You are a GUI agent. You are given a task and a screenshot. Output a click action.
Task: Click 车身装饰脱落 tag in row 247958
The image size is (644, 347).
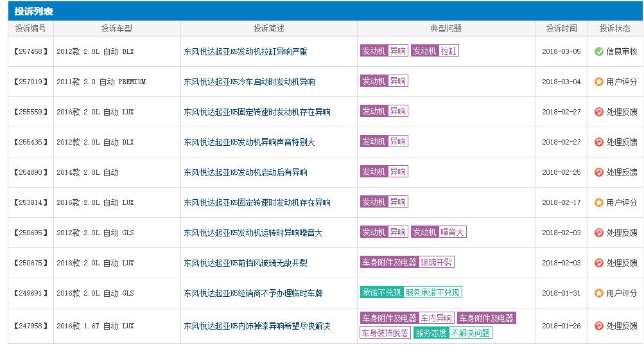(x=385, y=333)
